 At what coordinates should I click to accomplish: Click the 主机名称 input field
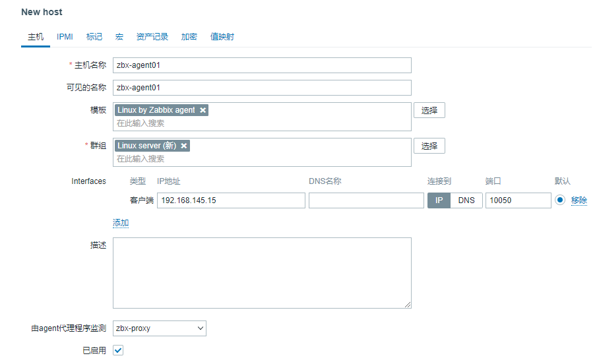click(x=262, y=65)
